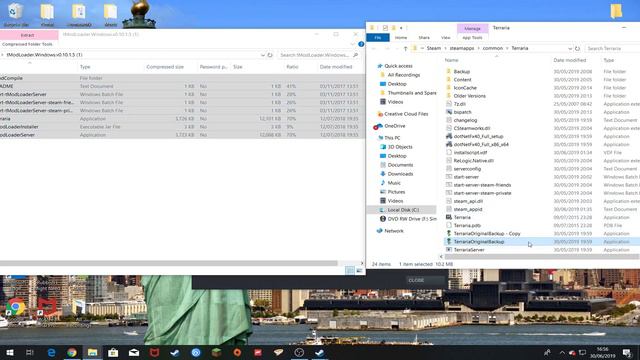Click the search magnifier in tModLoader window

(x=356, y=55)
